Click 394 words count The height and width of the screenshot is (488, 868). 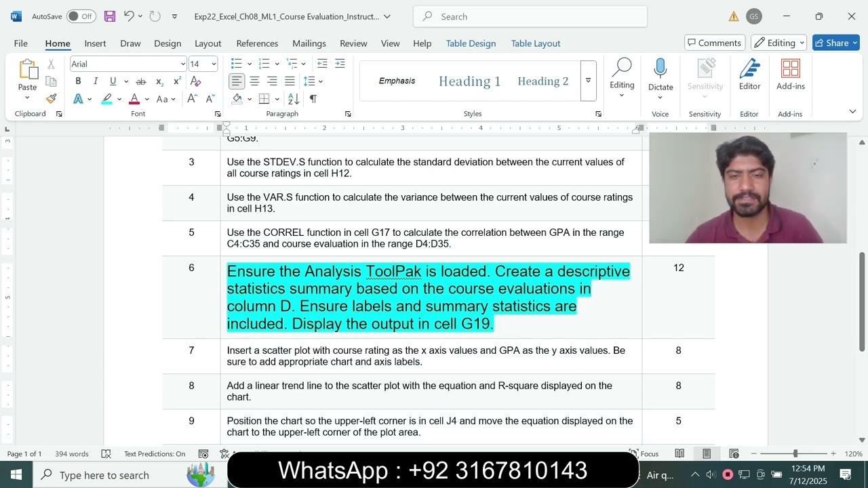point(72,453)
